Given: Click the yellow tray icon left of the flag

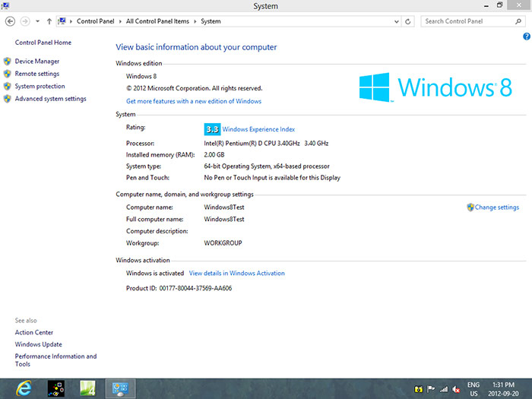Looking at the screenshot, I should [x=419, y=389].
